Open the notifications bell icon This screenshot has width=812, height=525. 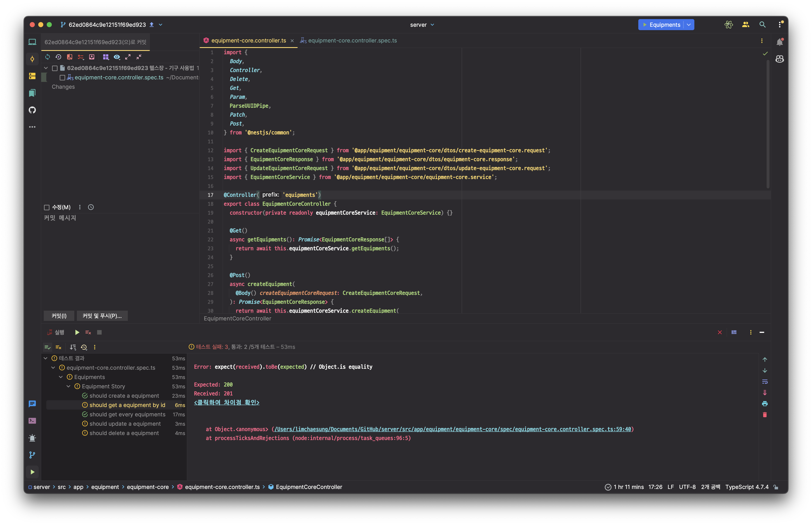tap(780, 42)
